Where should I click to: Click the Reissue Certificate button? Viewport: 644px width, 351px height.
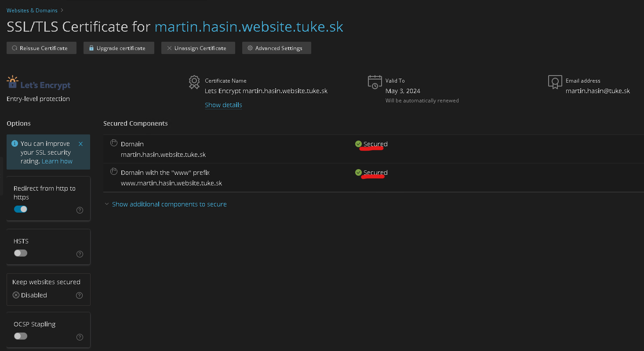pyautogui.click(x=41, y=48)
